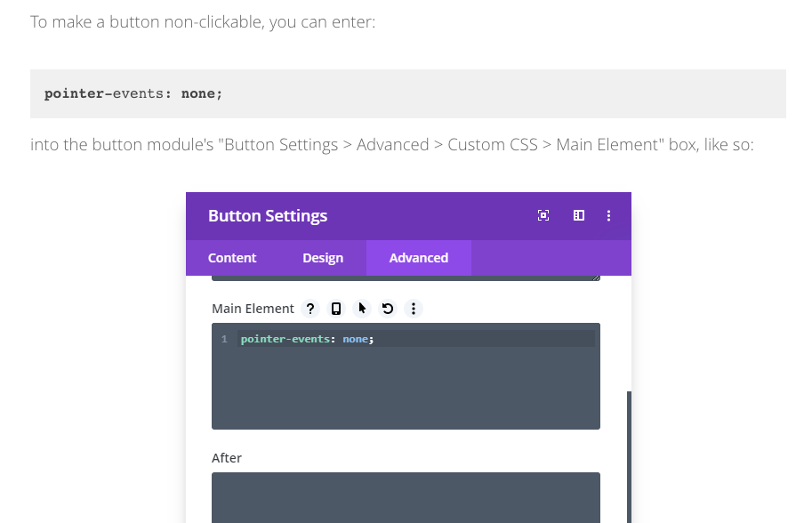Viewport: 812px width, 523px height.
Task: Reset the Main Element CSS with undo icon
Action: [x=388, y=309]
